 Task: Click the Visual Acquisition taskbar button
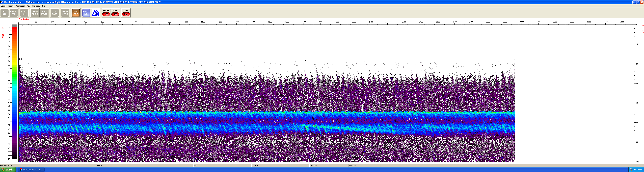coord(31,170)
